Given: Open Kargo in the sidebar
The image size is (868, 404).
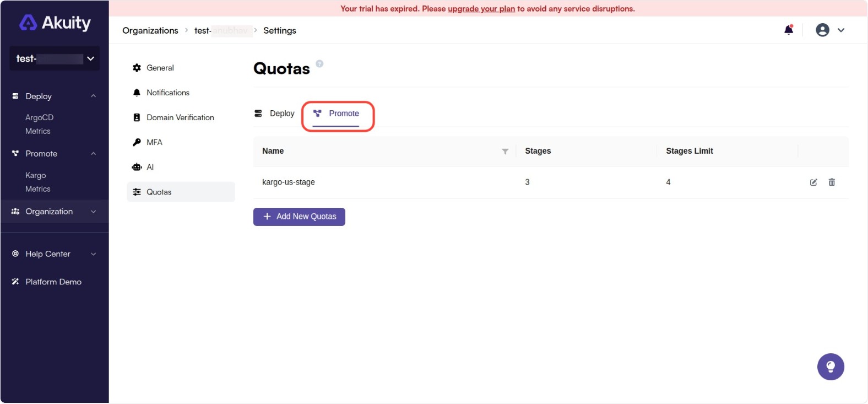Looking at the screenshot, I should pos(36,175).
